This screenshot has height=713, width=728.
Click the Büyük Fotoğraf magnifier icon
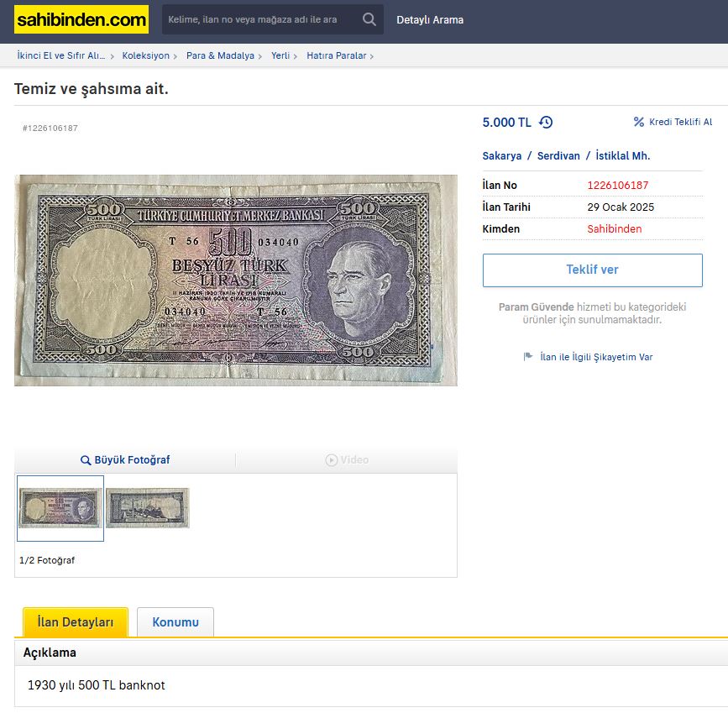tap(86, 460)
